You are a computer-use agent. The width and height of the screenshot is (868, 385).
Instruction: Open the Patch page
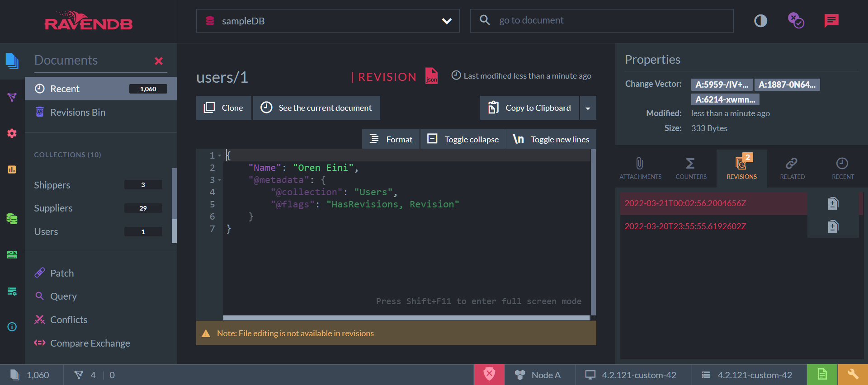[x=101, y=273]
